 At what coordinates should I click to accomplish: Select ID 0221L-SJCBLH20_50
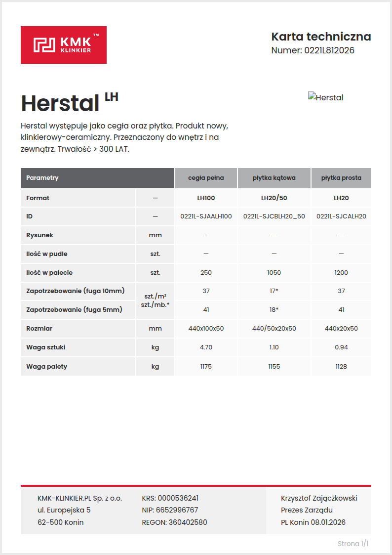(274, 216)
